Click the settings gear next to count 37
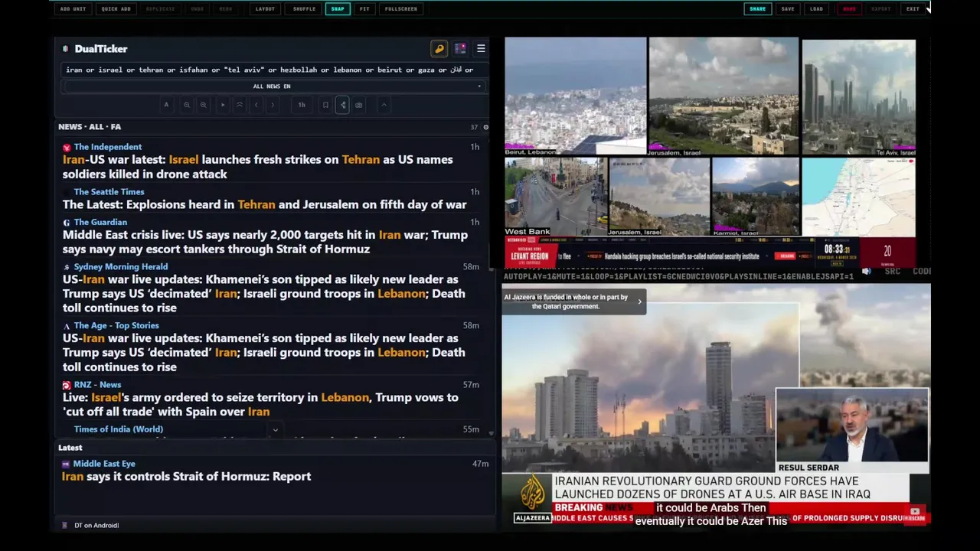Screen dimensions: 980x551 point(485,128)
